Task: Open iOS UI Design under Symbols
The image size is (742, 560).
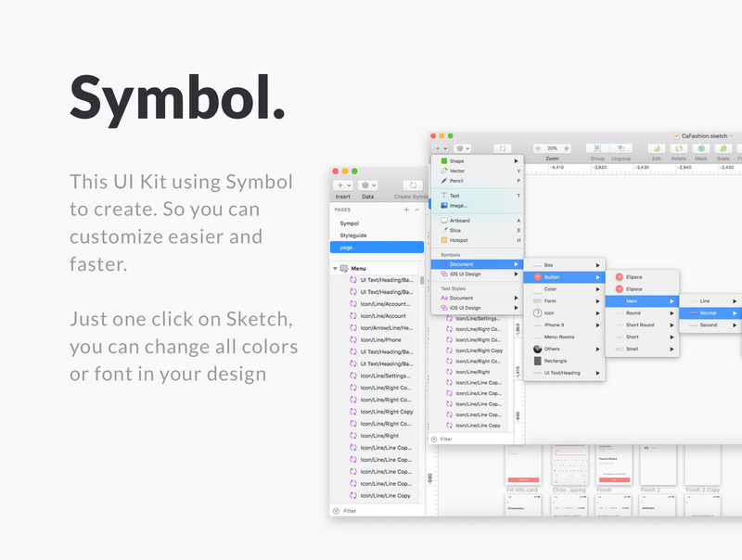Action: point(477,274)
